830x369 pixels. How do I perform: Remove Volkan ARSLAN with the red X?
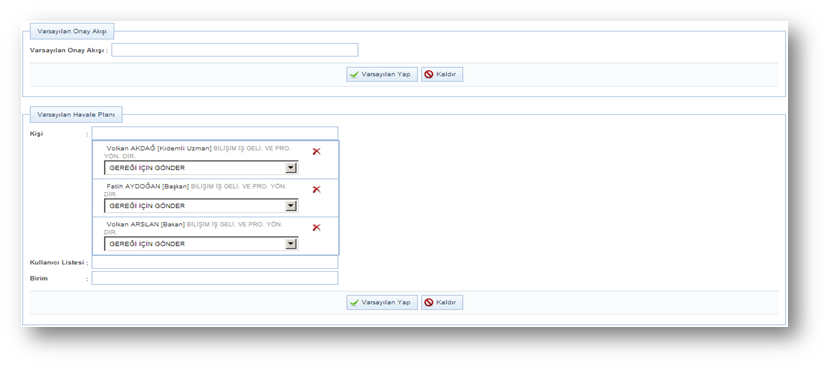(x=317, y=228)
